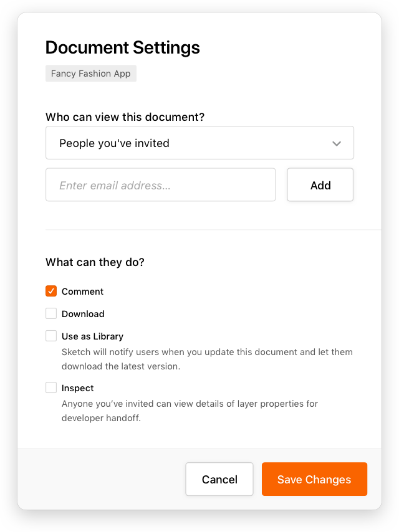Open the "People you've invited" dropdown
The width and height of the screenshot is (399, 532).
(199, 143)
